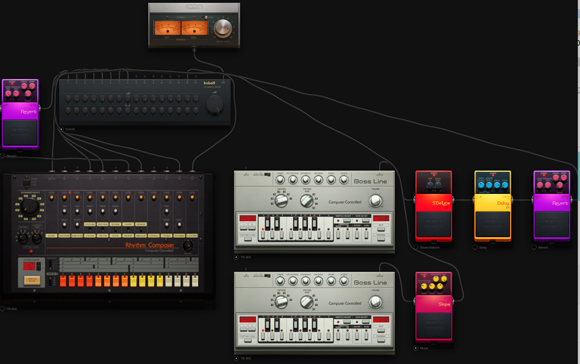Click the TR-808 volume knob near Rhythm Composer
This screenshot has width=580, height=364.
click(x=188, y=245)
